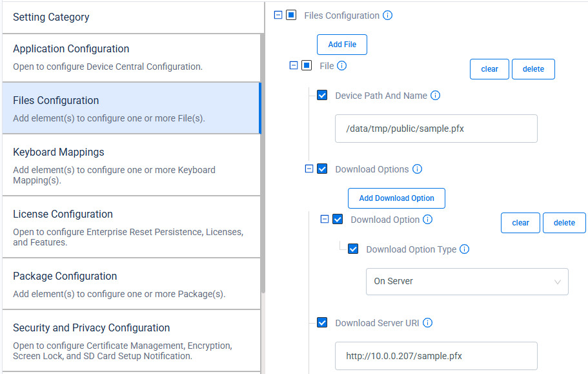588x374 pixels.
Task: Click the Add File button
Action: pyautogui.click(x=342, y=45)
